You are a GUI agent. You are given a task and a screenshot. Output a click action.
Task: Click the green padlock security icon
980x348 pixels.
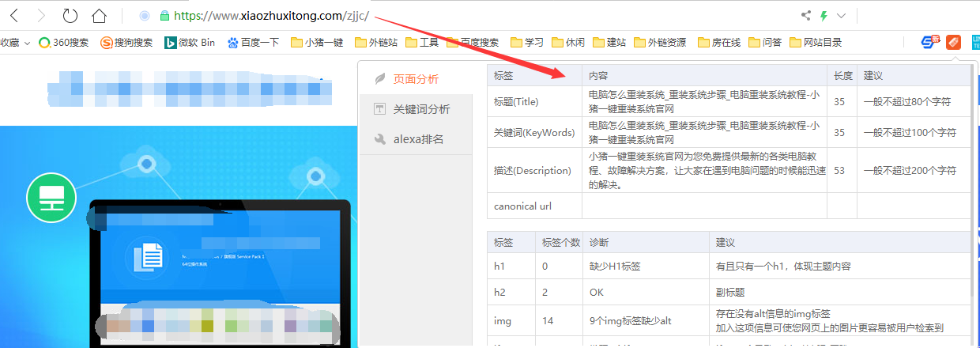click(164, 15)
